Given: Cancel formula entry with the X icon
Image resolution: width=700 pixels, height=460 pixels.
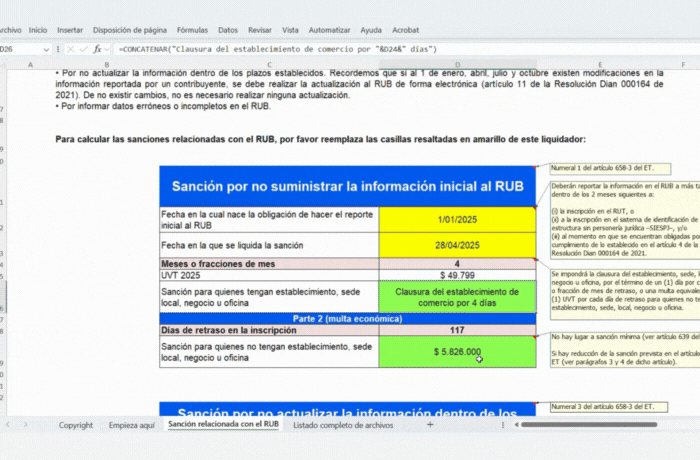Looking at the screenshot, I should 71,49.
